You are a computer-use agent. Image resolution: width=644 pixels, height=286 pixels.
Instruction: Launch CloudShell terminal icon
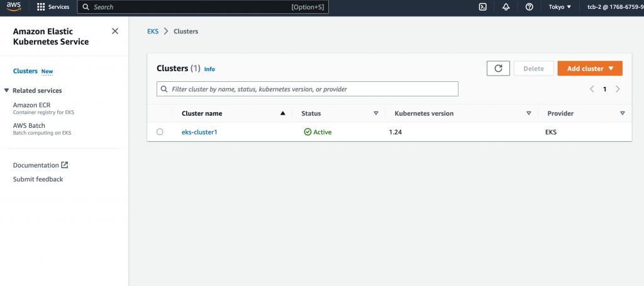point(482,7)
